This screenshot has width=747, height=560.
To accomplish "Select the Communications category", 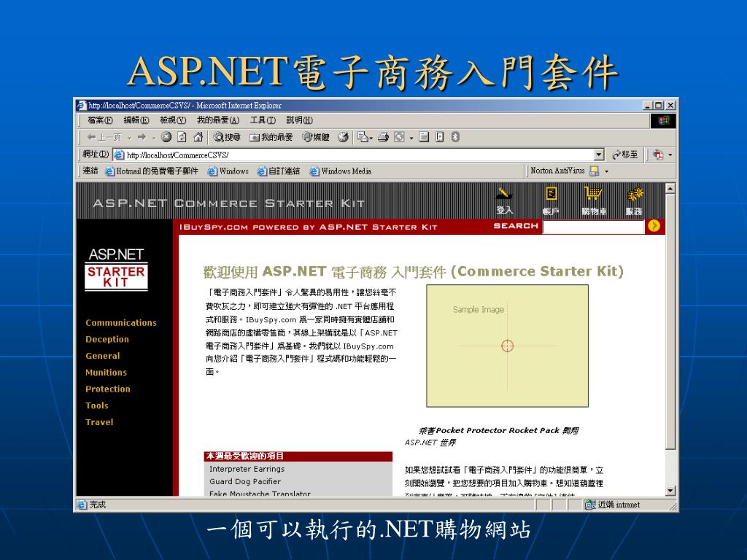I will click(121, 322).
